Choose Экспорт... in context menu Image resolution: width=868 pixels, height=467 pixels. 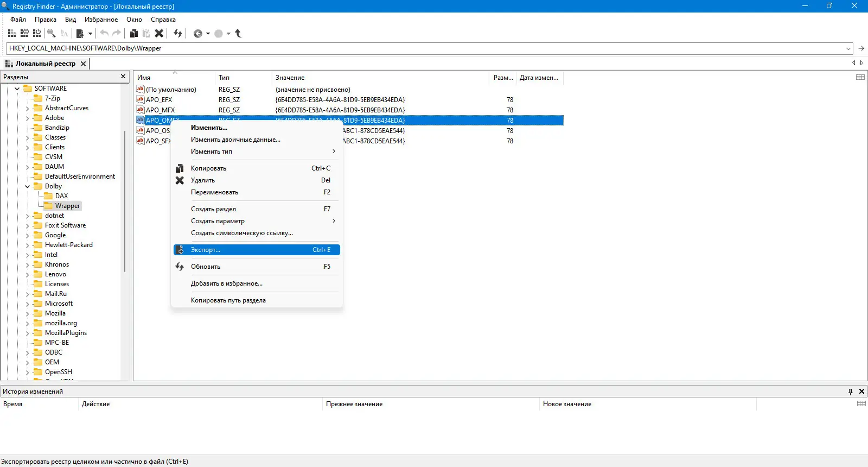coord(257,250)
